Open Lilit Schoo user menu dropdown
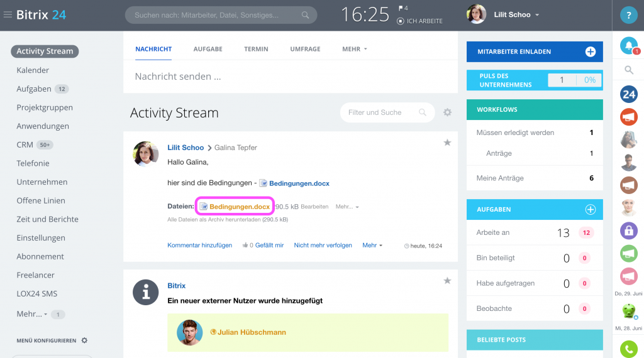The width and height of the screenshot is (644, 358). tap(516, 15)
